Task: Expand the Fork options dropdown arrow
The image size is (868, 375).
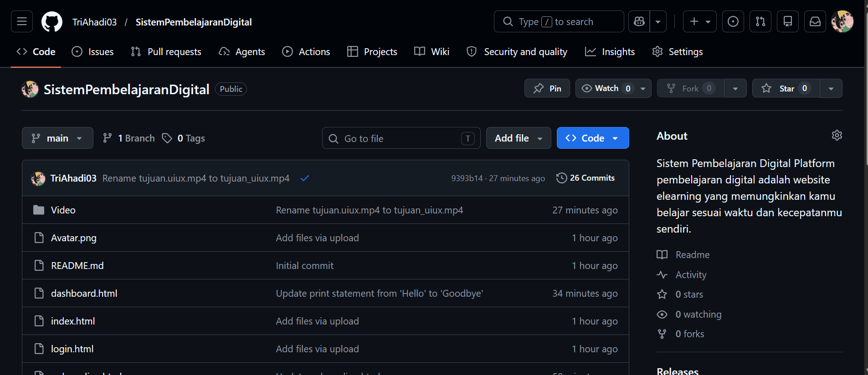Action: [735, 88]
